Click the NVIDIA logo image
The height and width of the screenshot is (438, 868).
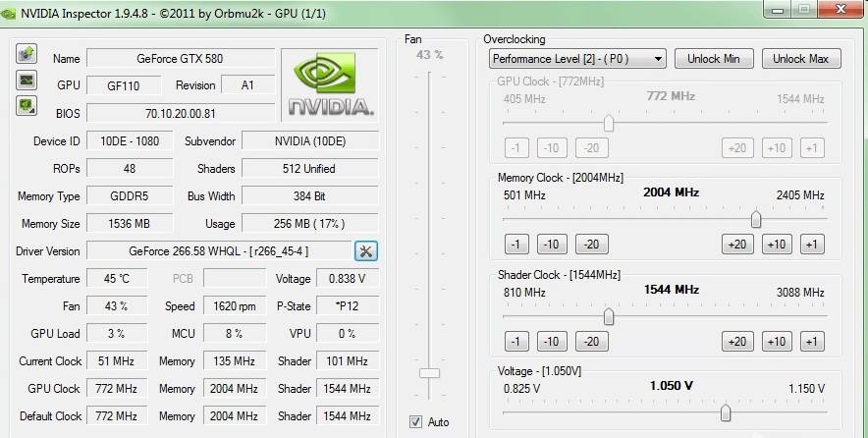coord(331,84)
